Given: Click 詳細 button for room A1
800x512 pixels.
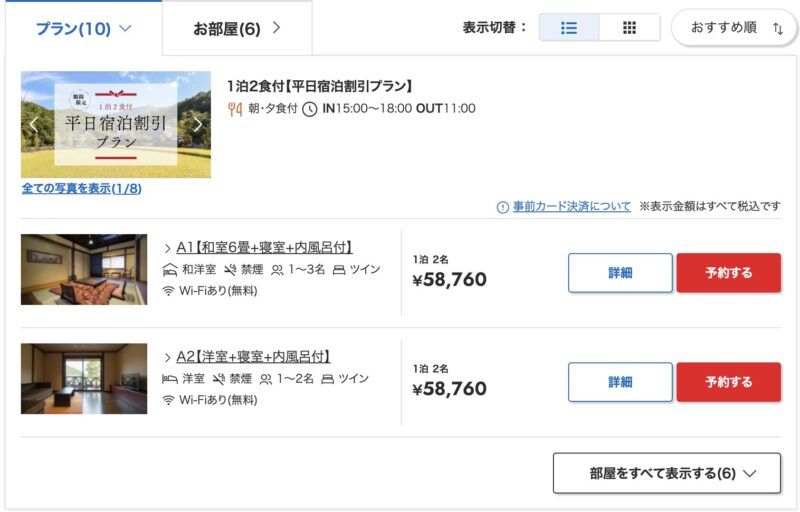Looking at the screenshot, I should click(620, 273).
